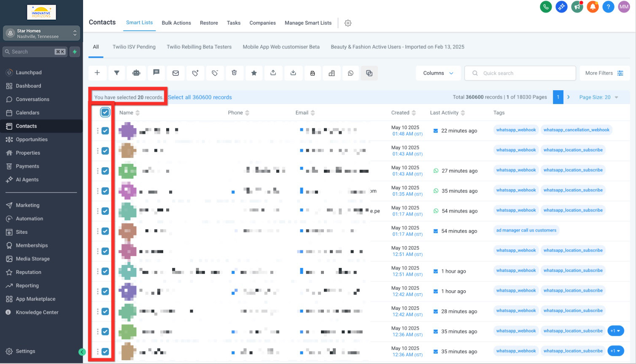Click the Remove Tag icon with minus
The image size is (636, 364).
pyautogui.click(x=215, y=73)
